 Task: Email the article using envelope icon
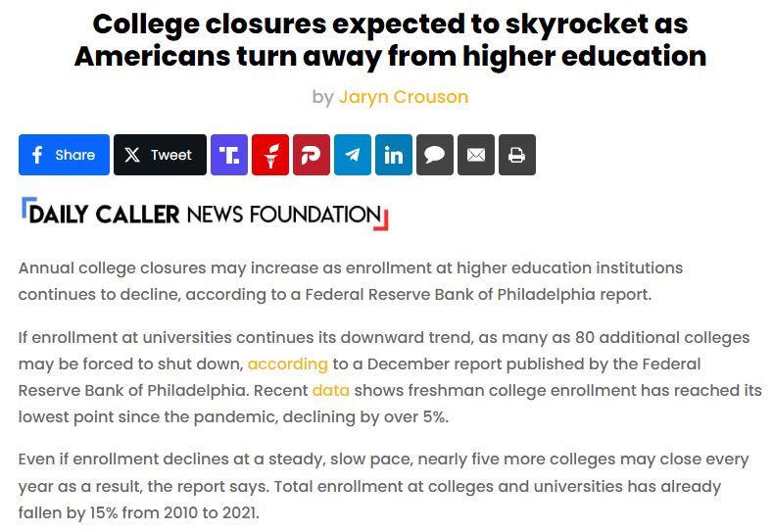(476, 155)
